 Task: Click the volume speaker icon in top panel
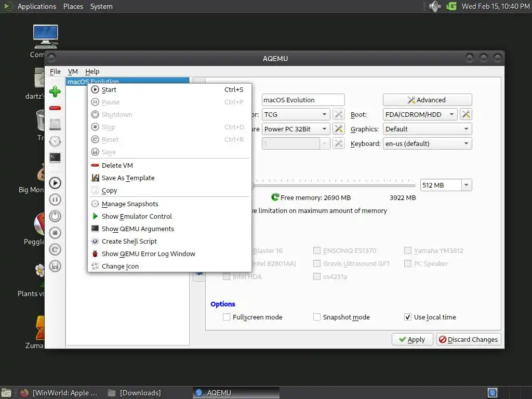435,6
